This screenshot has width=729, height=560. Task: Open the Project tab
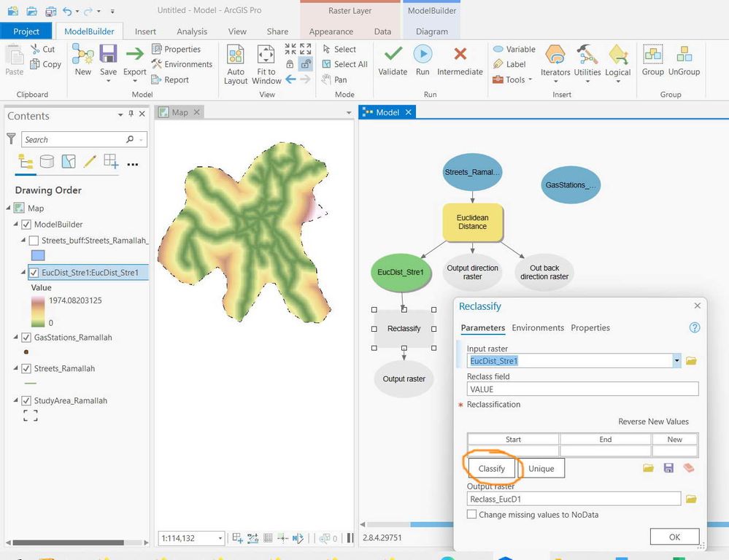coord(26,31)
